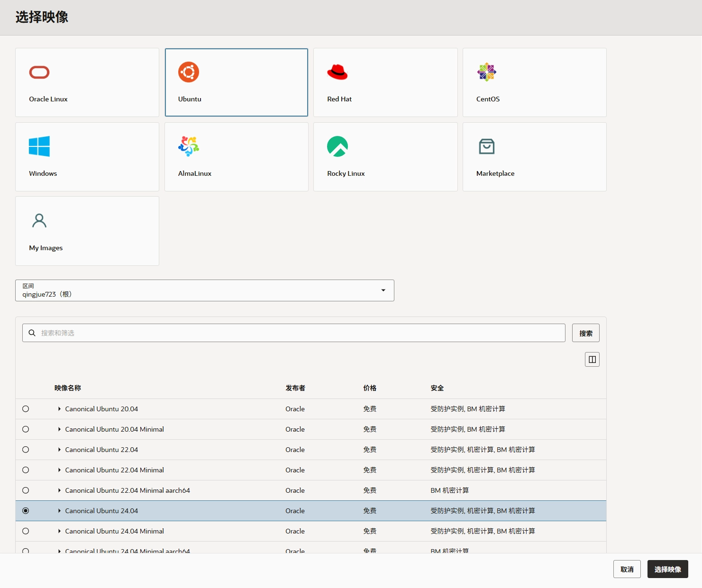
Task: Open the Marketplace shopping bag icon
Action: click(486, 146)
